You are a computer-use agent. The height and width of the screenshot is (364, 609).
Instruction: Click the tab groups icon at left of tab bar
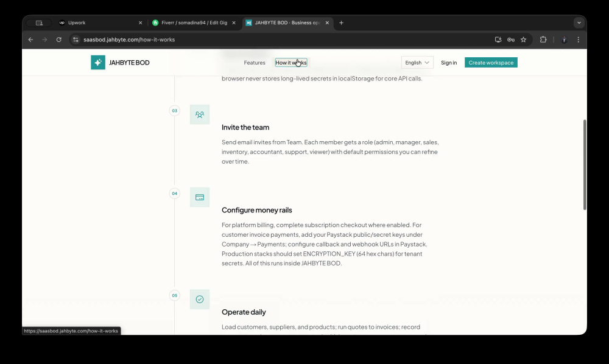point(39,23)
